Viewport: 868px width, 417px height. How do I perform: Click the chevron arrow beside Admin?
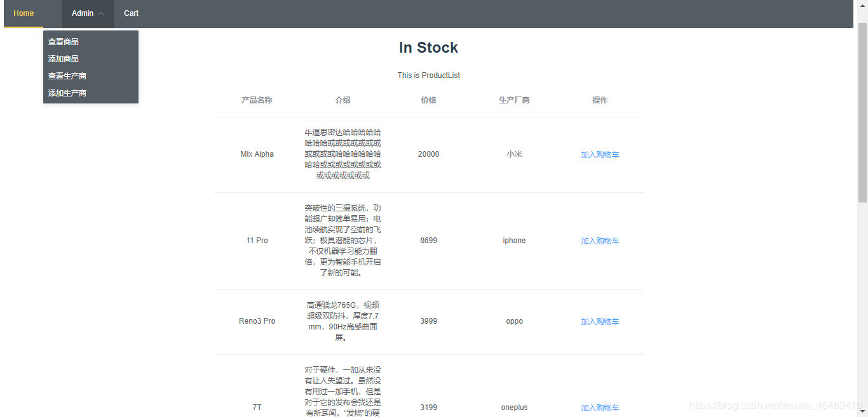[x=101, y=13]
